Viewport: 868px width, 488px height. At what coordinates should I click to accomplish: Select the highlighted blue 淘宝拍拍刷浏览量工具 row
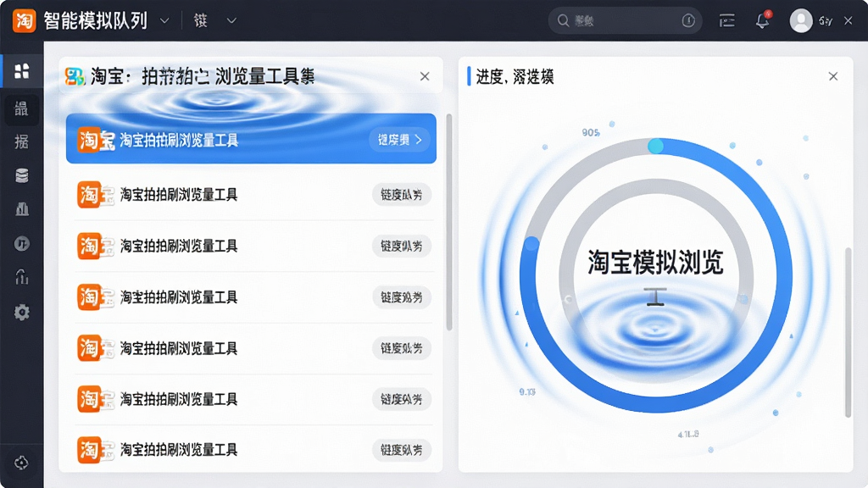click(251, 139)
